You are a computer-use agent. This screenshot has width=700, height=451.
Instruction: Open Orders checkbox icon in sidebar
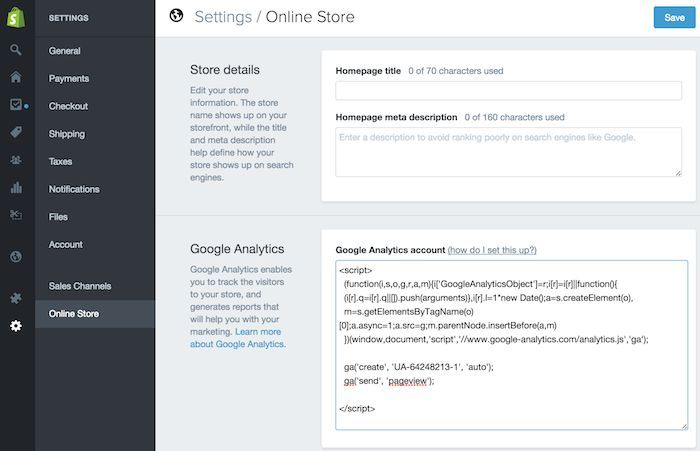pos(16,104)
